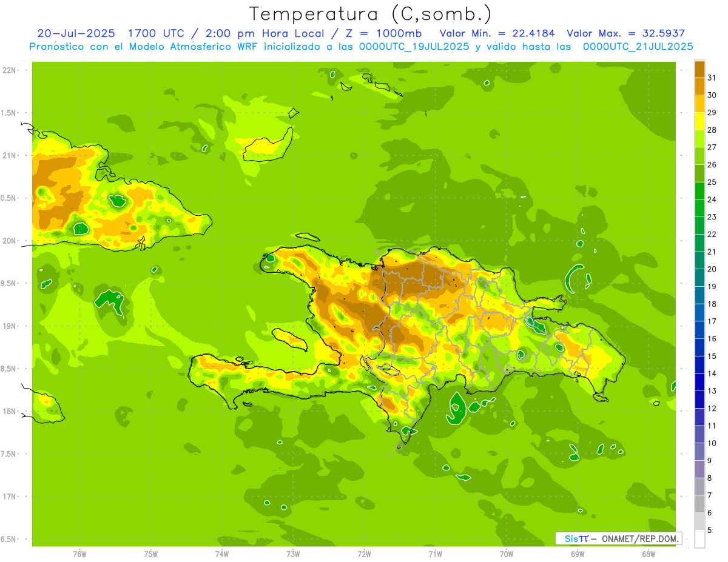Click the blue legend swatch between 16 and 17
Screen dimensions: 728x562
click(x=699, y=330)
